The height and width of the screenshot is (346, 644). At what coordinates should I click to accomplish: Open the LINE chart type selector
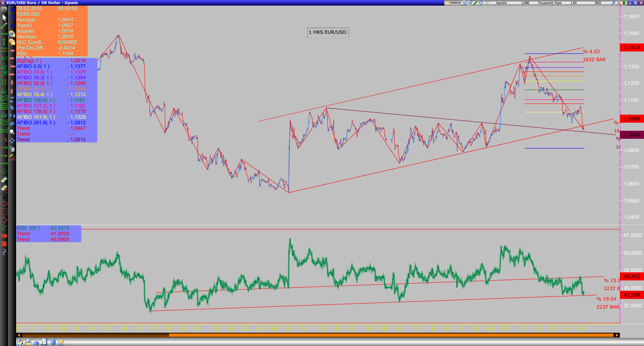(x=525, y=3)
